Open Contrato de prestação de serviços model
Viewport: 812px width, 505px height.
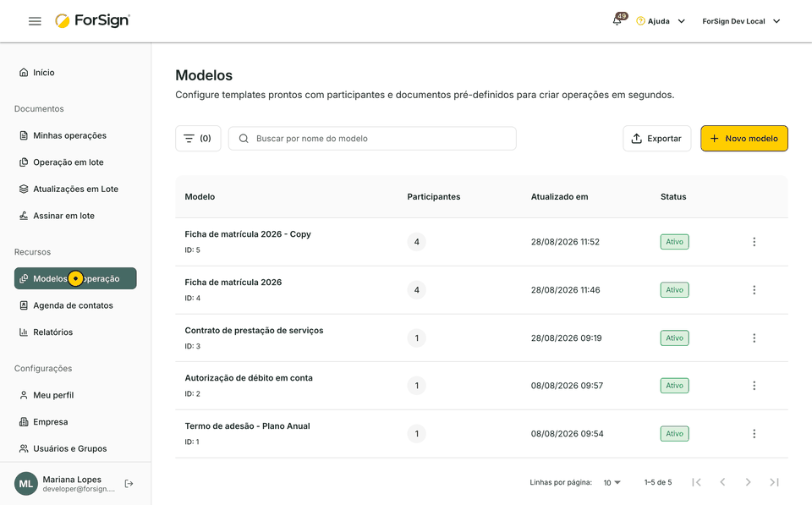[x=254, y=331]
